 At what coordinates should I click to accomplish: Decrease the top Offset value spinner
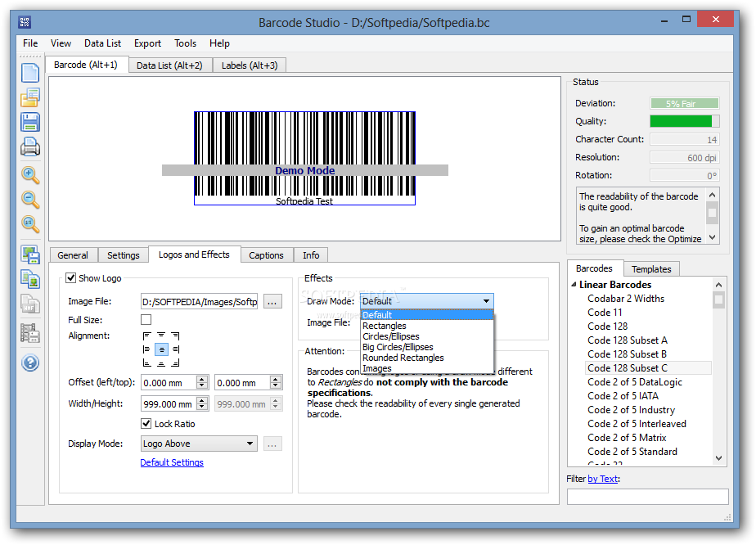click(275, 386)
